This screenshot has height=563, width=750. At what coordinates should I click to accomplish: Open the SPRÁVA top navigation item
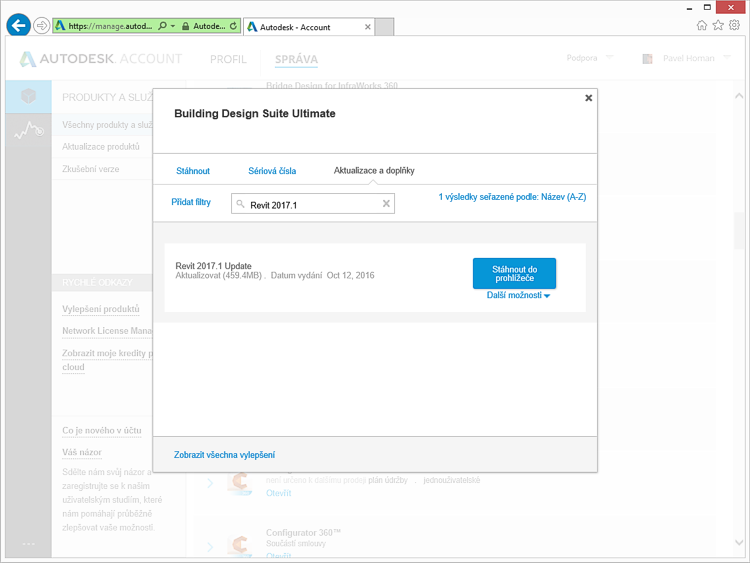coord(296,59)
